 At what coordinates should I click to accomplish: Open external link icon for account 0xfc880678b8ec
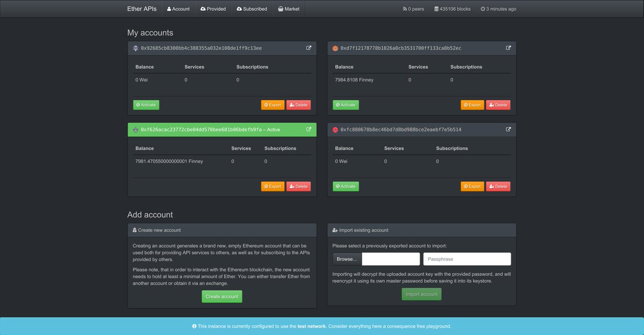tap(508, 129)
